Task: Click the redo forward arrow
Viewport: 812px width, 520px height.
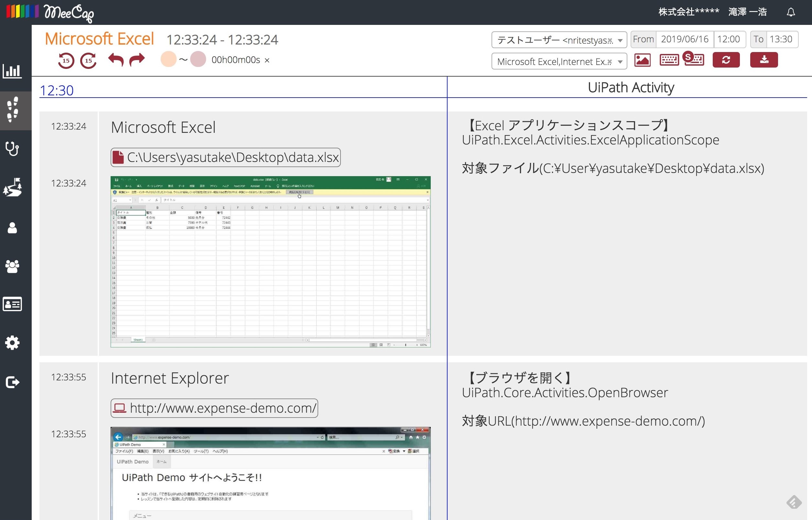Action: 137,60
